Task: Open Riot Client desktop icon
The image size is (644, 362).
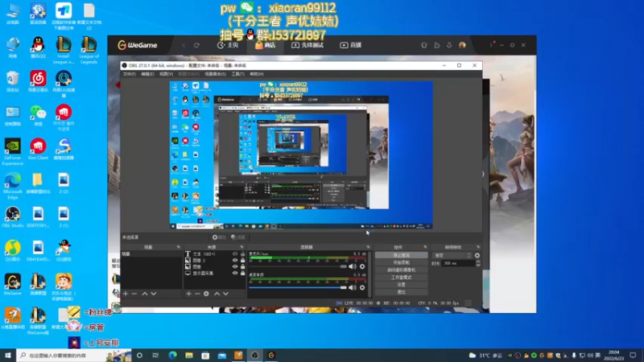Action: coord(38,150)
